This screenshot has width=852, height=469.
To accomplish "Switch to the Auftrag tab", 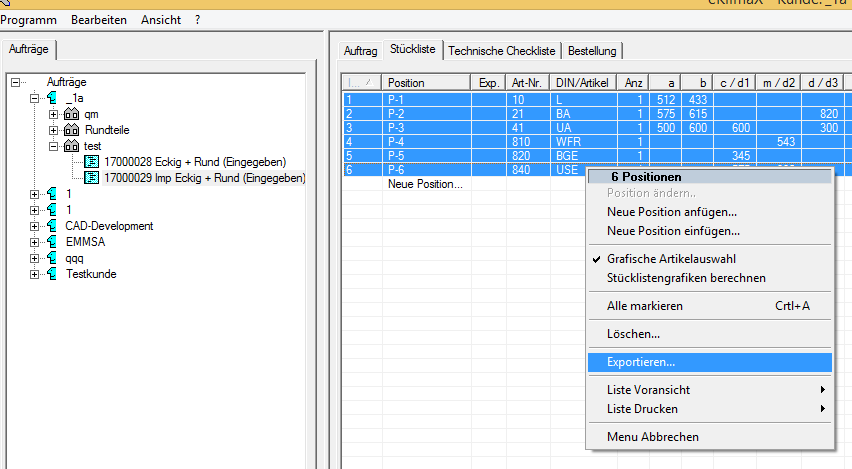I will click(360, 51).
